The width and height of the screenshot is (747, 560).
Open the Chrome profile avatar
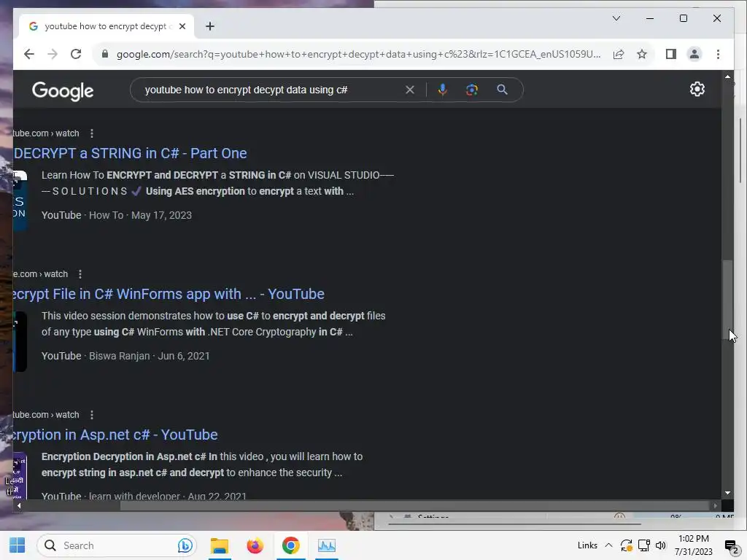click(x=694, y=54)
